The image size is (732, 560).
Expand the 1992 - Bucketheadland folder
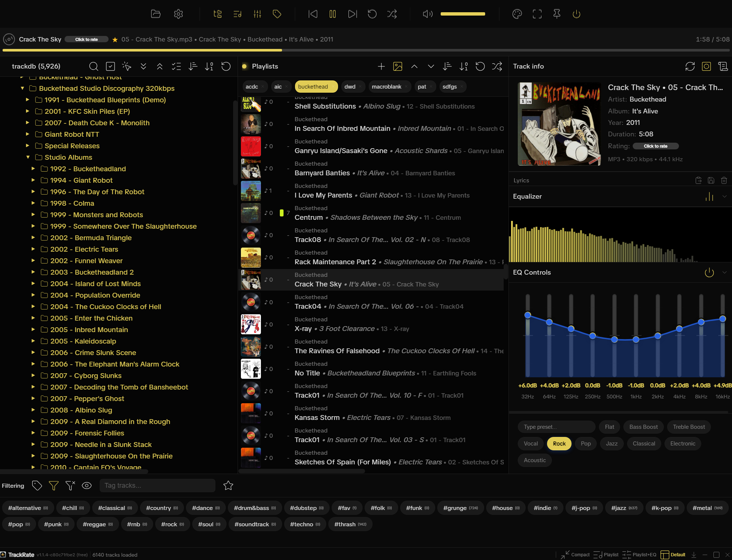click(34, 169)
